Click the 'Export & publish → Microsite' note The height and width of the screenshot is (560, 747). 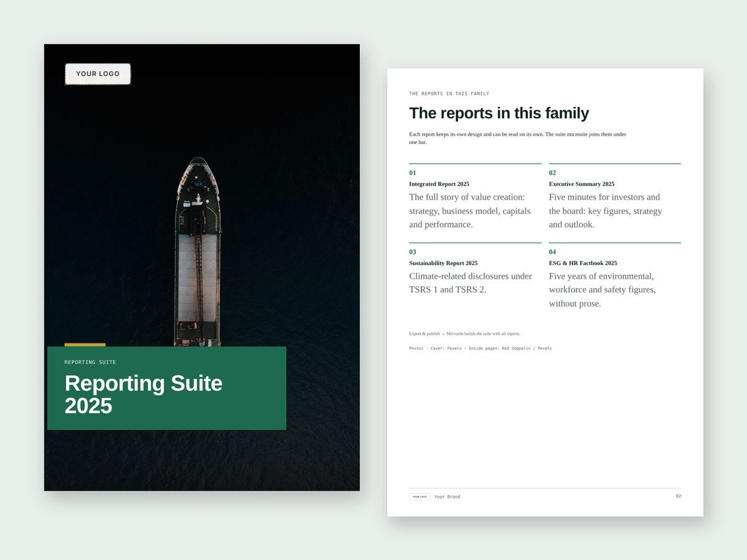point(464,334)
